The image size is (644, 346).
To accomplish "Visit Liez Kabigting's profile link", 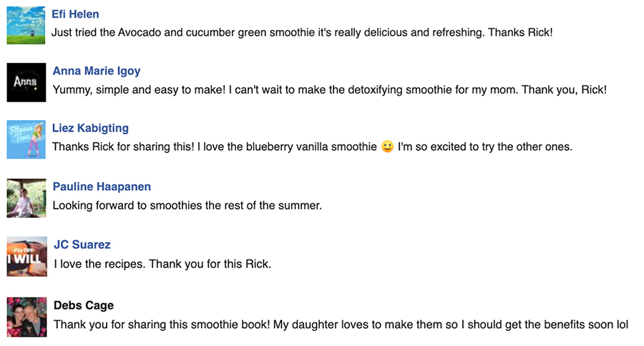I will [90, 128].
